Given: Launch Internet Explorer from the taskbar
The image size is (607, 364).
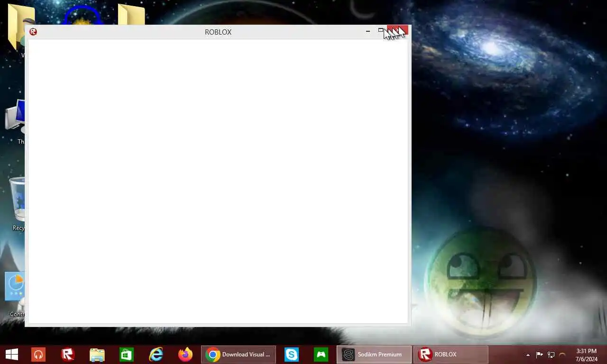Looking at the screenshot, I should pos(156,355).
